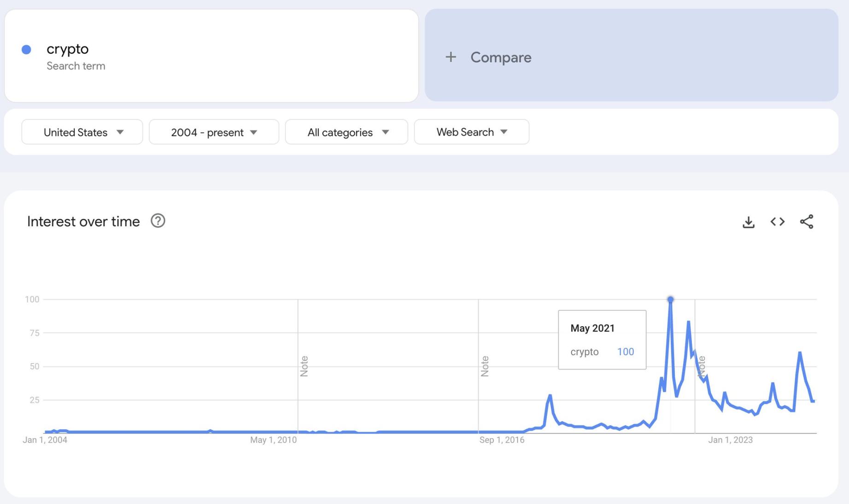Edit the crypto search term
849x504 pixels.
pos(68,49)
